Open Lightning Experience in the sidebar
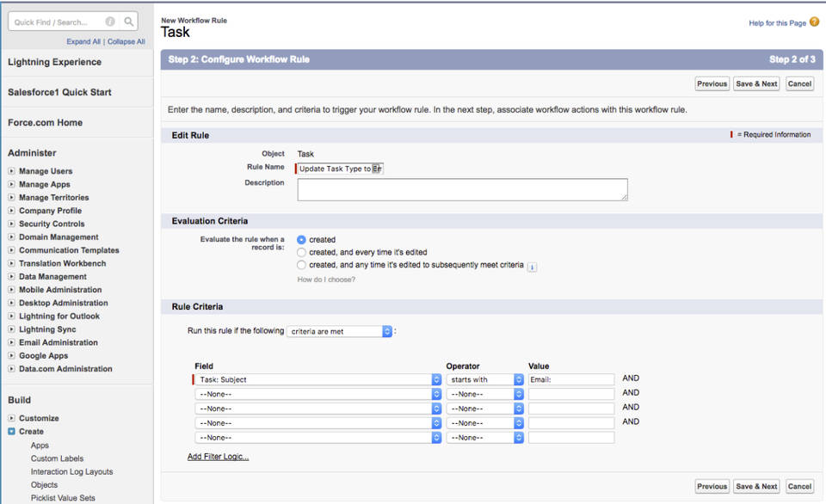Screen dimensions: 826x504 54,62
